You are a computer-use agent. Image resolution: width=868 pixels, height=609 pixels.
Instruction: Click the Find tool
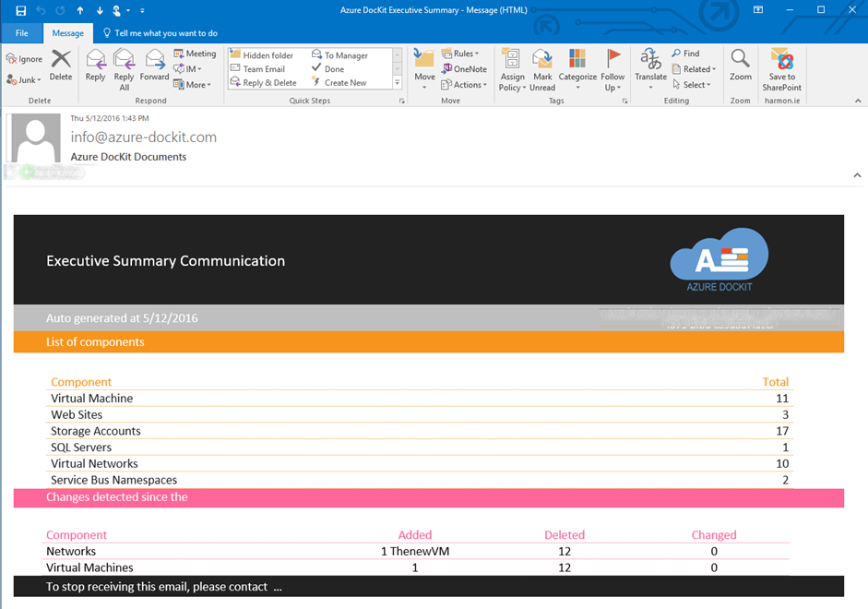point(686,54)
